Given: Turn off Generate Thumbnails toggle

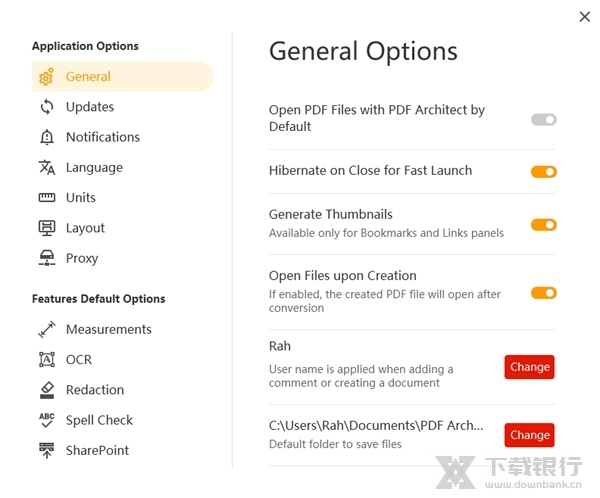Looking at the screenshot, I should (x=543, y=224).
